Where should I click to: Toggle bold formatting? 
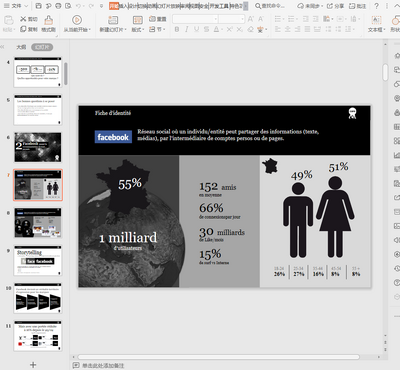(x=177, y=29)
